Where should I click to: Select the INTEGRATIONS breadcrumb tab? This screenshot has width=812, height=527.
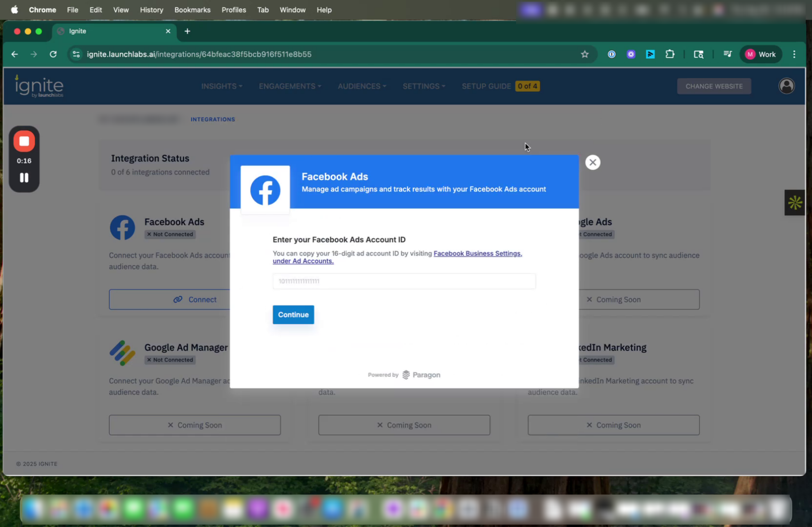tap(213, 119)
